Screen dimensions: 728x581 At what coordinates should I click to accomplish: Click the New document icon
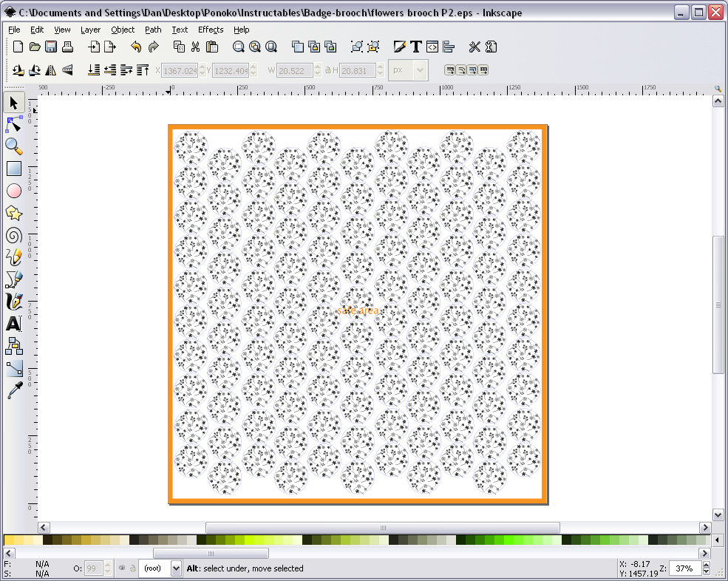point(18,47)
